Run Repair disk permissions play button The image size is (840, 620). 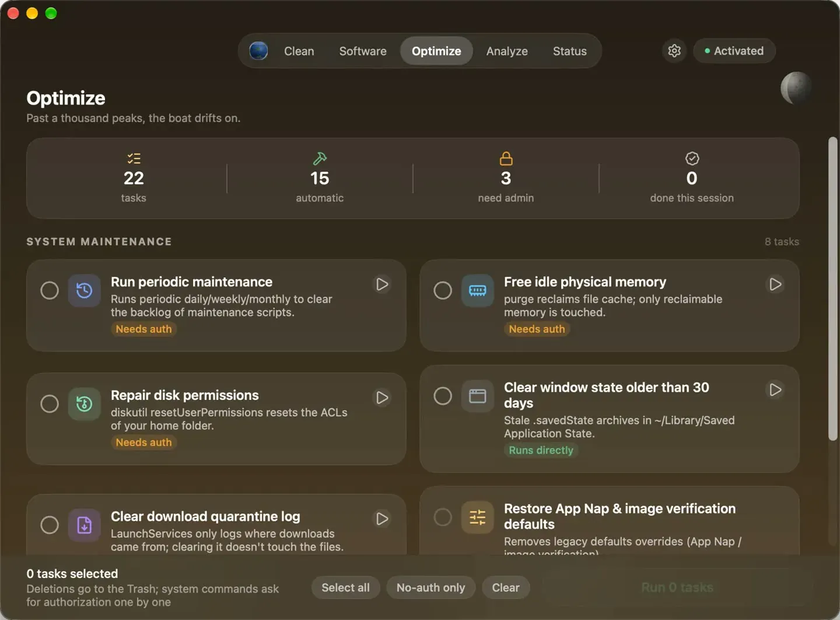[382, 398]
